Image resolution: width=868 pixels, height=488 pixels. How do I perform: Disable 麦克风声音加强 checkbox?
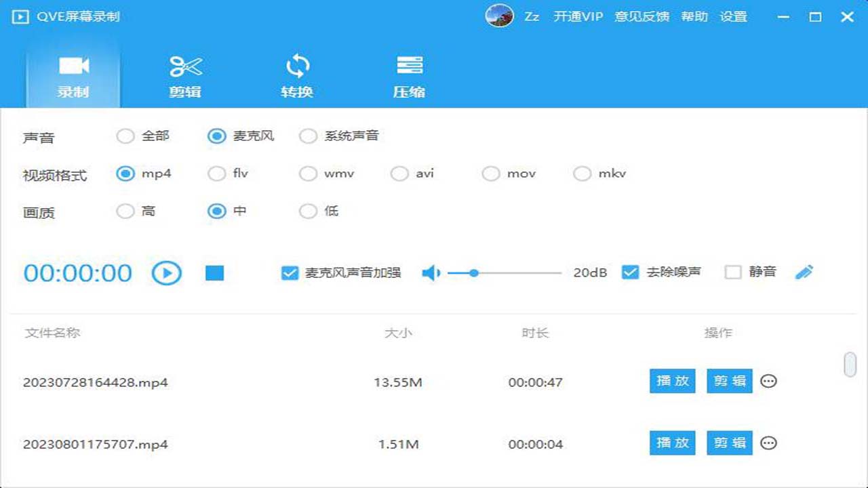290,272
